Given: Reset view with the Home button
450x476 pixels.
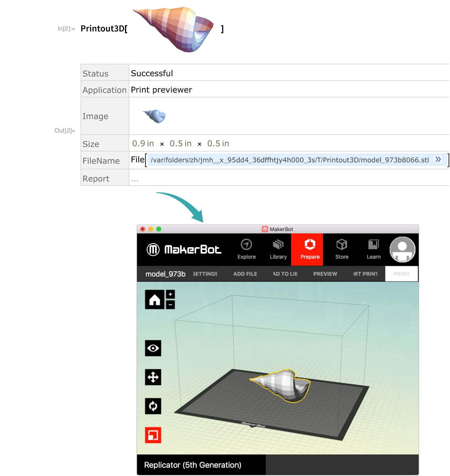Looking at the screenshot, I should coord(155,299).
